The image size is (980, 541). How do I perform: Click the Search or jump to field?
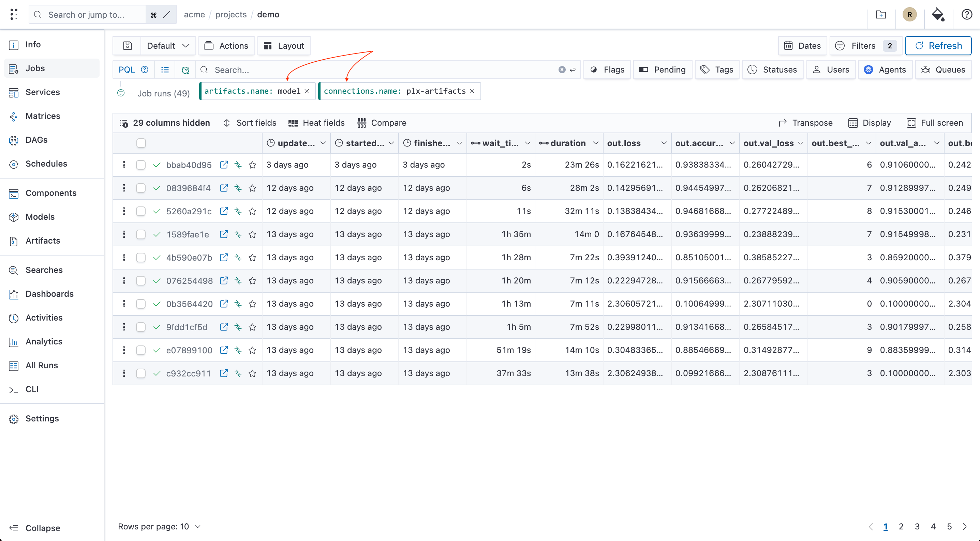(x=88, y=14)
